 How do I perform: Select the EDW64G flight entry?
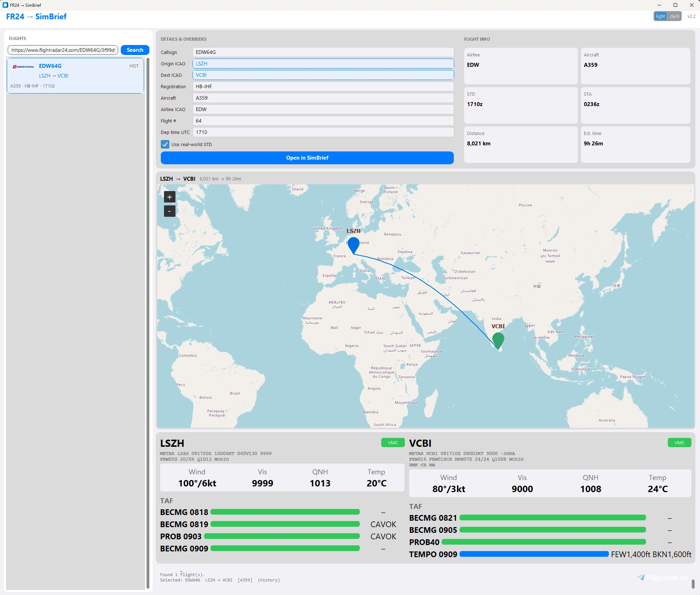pos(75,76)
